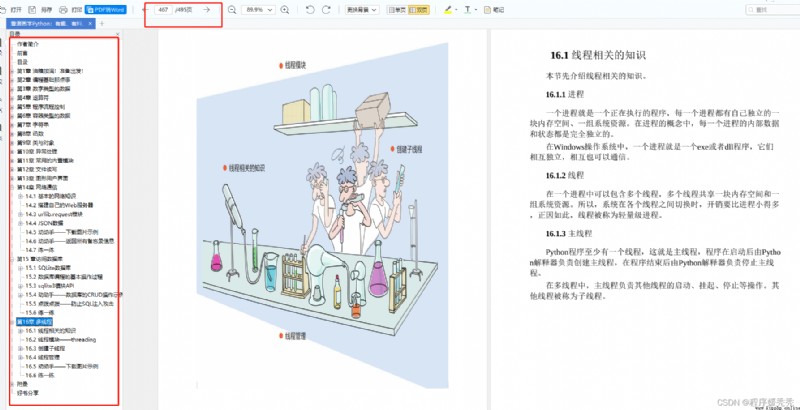Select 作者简介 in the outline

click(28, 44)
